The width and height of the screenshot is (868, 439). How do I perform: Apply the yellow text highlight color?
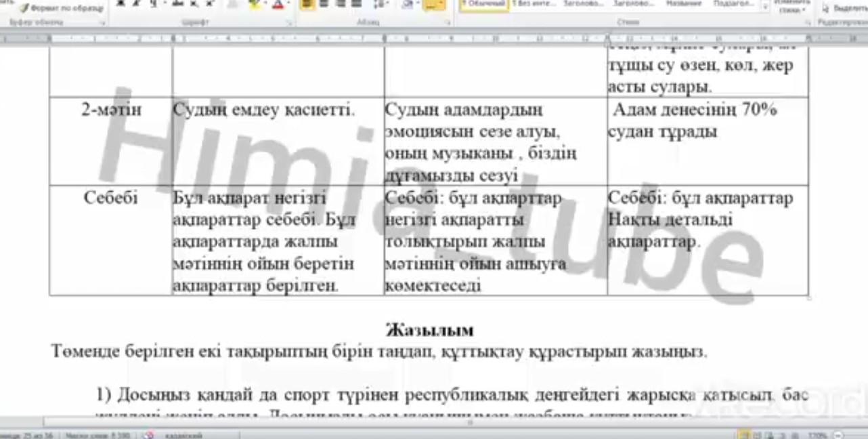[254, 4]
